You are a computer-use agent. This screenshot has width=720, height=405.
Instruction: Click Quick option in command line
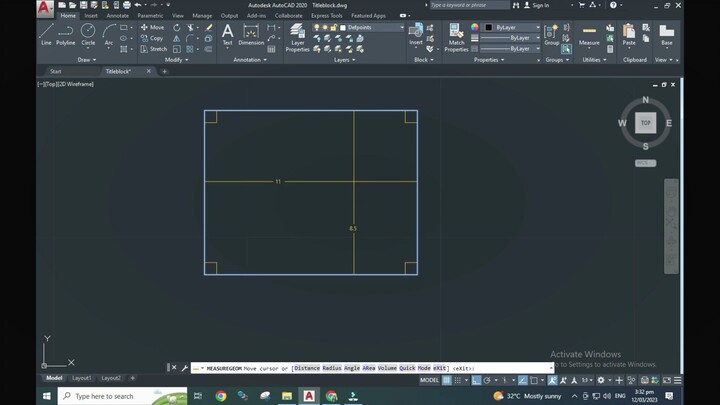(x=407, y=368)
